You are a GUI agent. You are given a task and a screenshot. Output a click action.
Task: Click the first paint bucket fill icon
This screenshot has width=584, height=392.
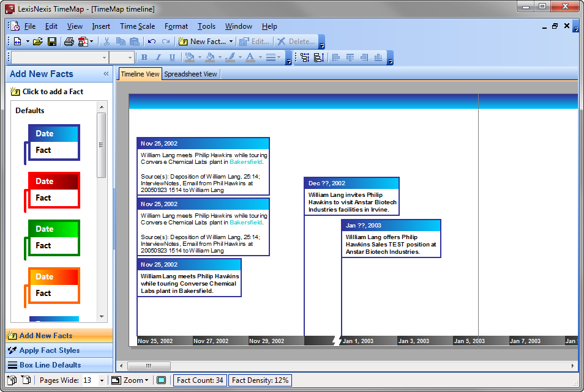pos(190,57)
